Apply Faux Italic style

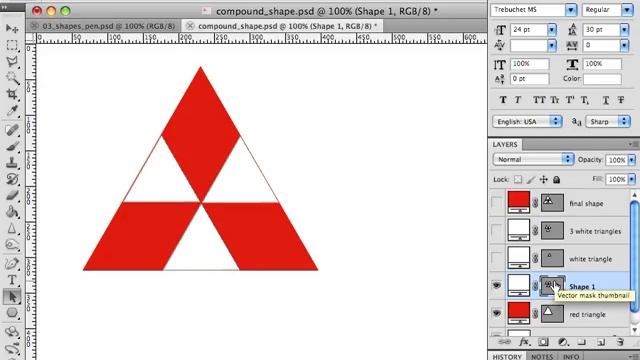tap(518, 100)
